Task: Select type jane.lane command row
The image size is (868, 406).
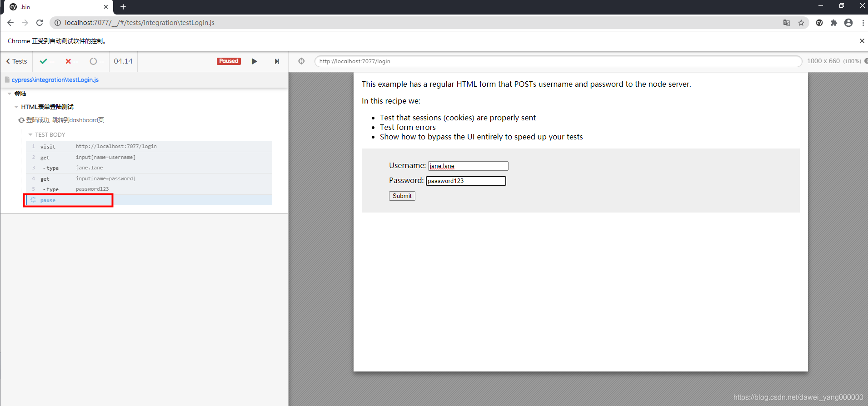Action: coord(149,168)
